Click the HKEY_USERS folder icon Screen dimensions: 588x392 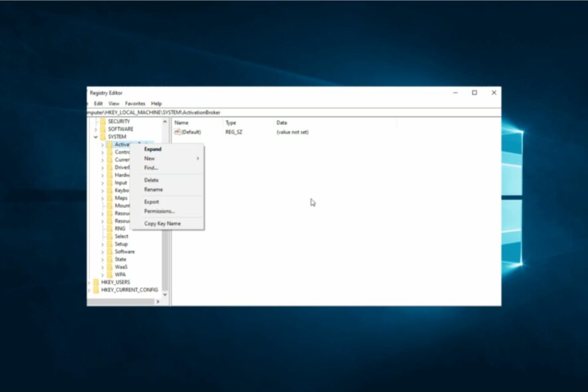96,282
